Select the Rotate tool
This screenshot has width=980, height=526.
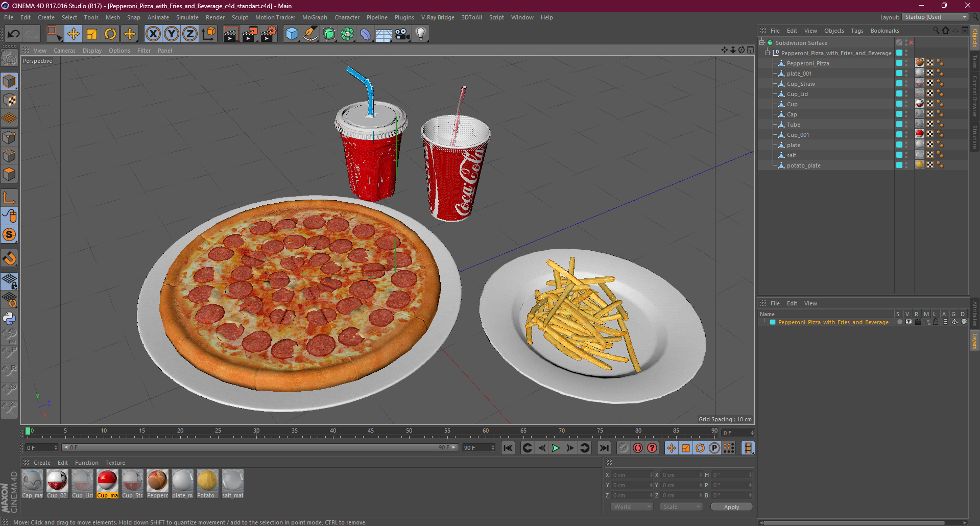click(110, 34)
